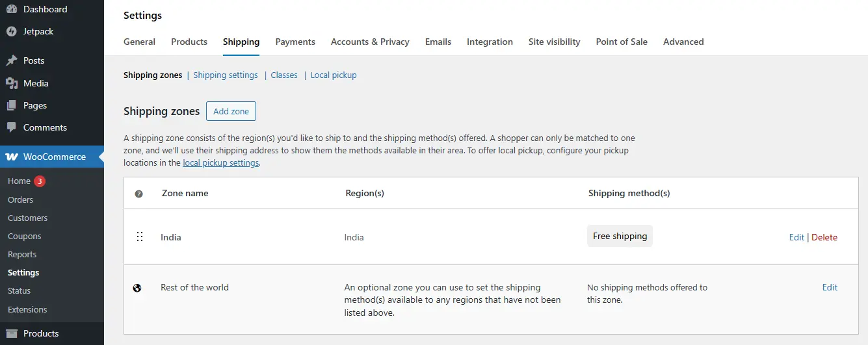Open the local pickup settings link

(x=221, y=163)
